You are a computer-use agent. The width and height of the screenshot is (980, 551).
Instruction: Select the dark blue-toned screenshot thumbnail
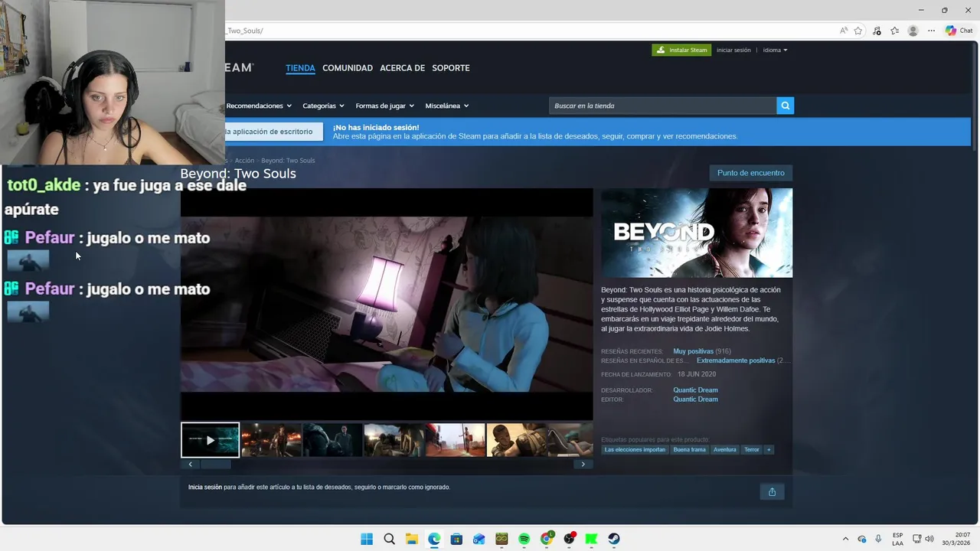(332, 440)
